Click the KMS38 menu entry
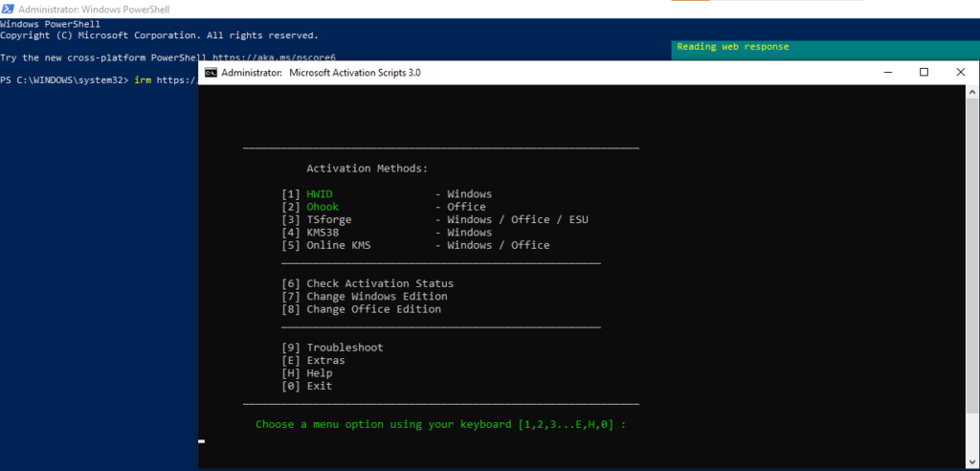This screenshot has height=471, width=980. tap(387, 233)
